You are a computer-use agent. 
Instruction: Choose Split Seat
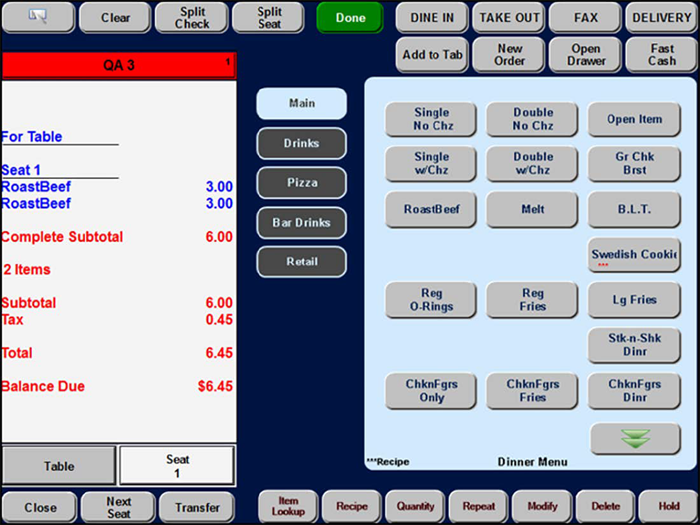coord(269,18)
